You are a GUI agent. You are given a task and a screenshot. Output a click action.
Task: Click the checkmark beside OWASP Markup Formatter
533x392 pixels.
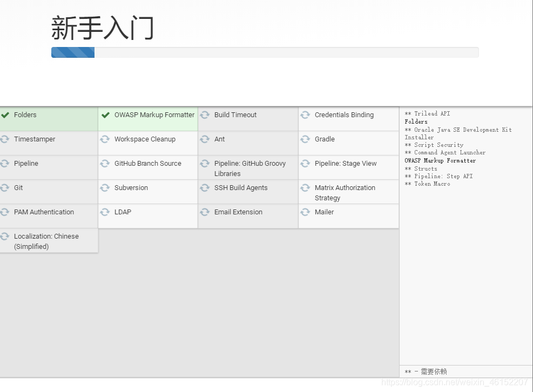tap(105, 115)
